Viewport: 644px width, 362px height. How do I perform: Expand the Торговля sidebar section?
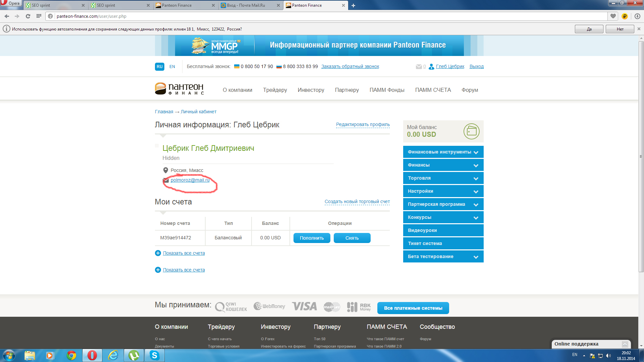click(443, 178)
